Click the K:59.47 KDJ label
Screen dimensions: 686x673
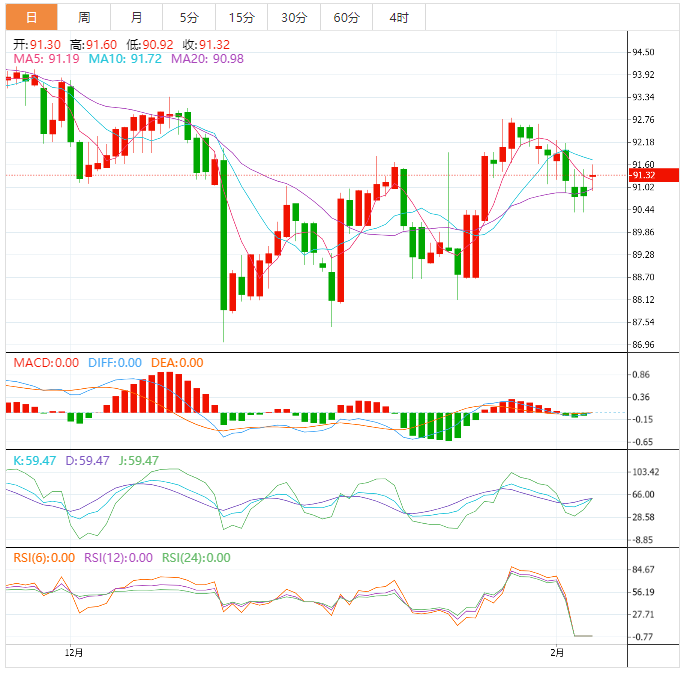(33, 461)
